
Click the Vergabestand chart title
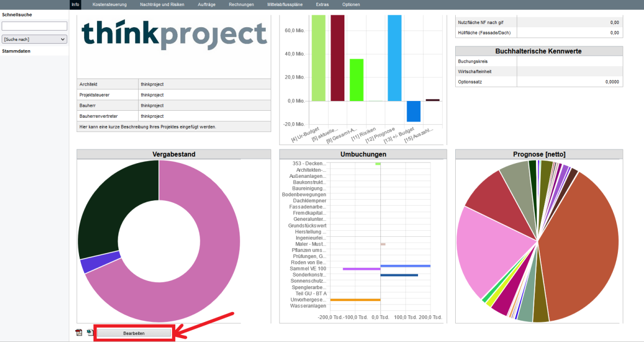coord(174,154)
